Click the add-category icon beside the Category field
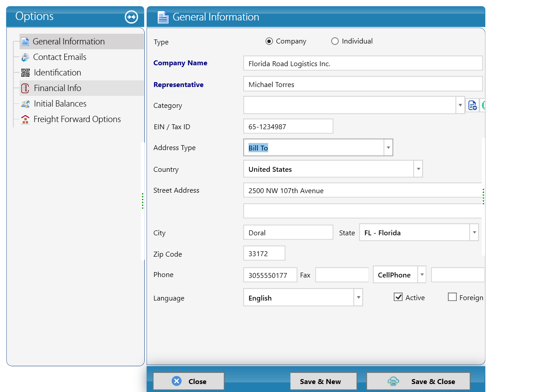Viewport: 550px width, 392px height. (472, 105)
